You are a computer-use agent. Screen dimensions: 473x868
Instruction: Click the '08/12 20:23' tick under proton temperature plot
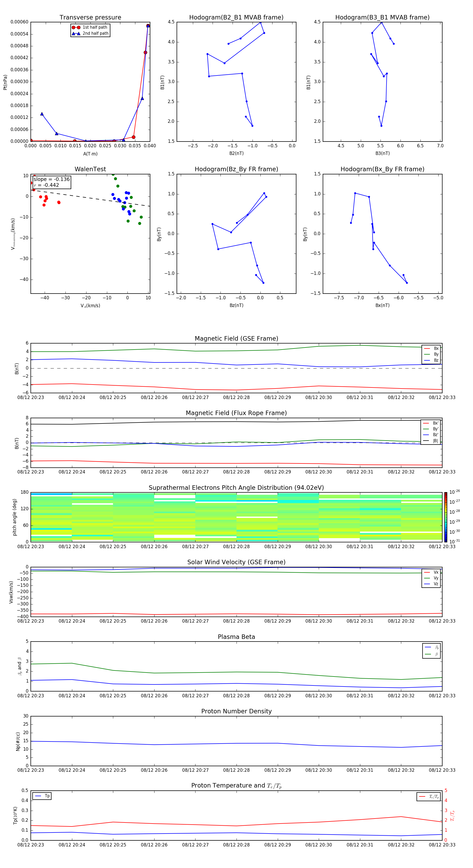[31, 845]
